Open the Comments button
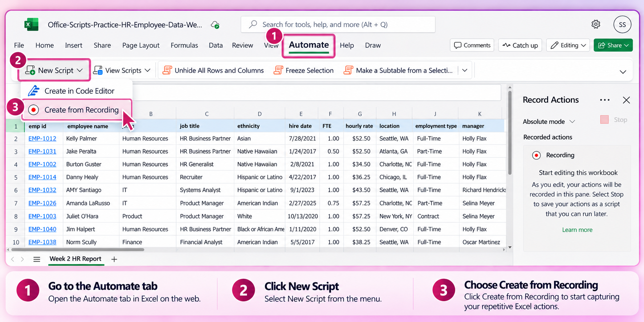Image resolution: width=644 pixels, height=322 pixels. click(x=472, y=45)
